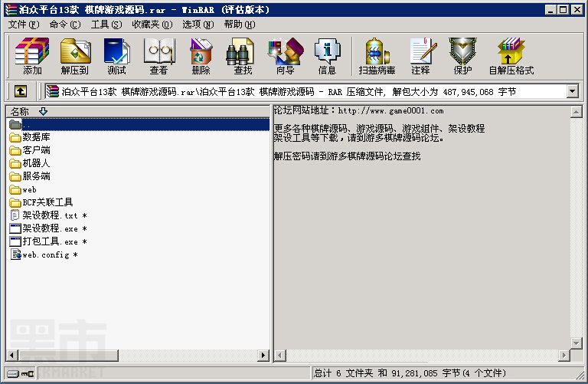Click the 服务端 folder icon
Screen dimensions: 588x384
pyautogui.click(x=15, y=176)
